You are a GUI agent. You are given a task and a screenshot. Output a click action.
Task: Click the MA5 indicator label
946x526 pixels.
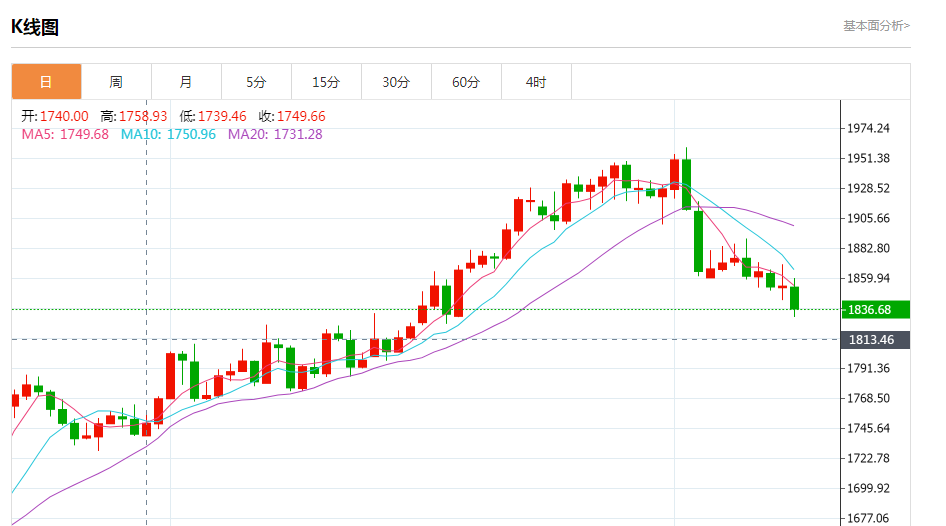[x=65, y=134]
